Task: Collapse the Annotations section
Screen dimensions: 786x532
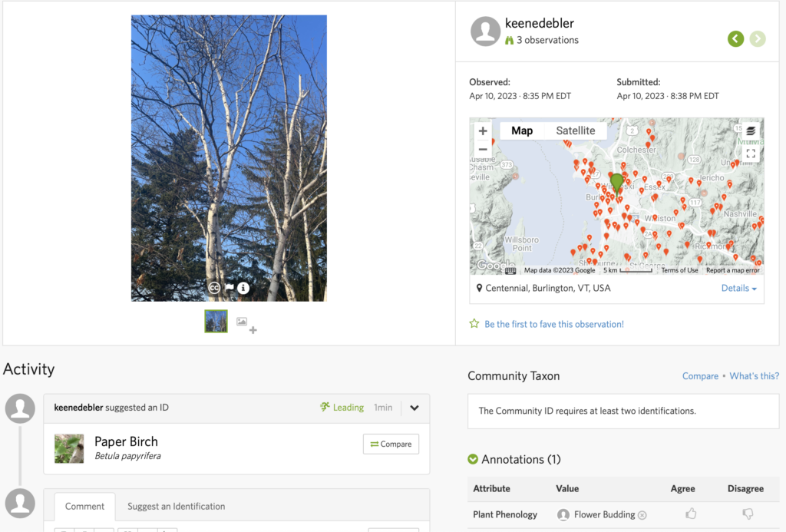Action: tap(474, 459)
